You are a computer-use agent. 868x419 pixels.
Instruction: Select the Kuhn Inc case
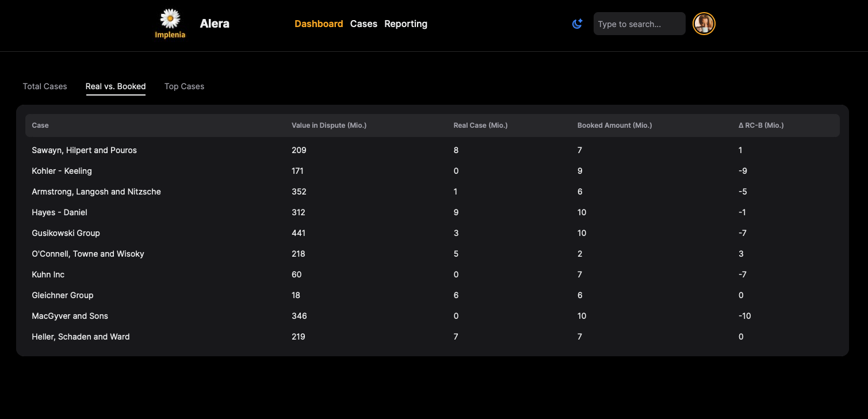(x=48, y=275)
